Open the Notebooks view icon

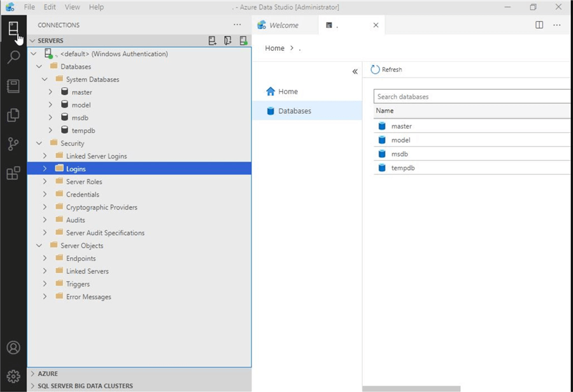[x=13, y=86]
